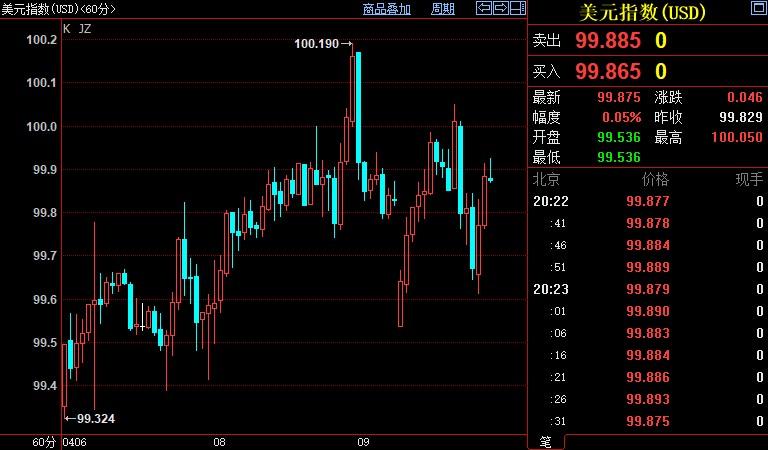
Task: Click the 99.324 low price marker
Action: tap(94, 418)
